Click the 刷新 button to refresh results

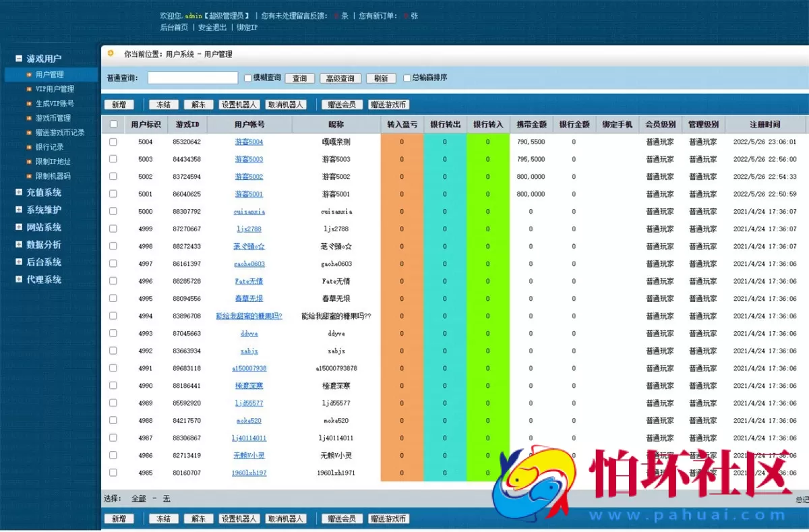pos(380,78)
